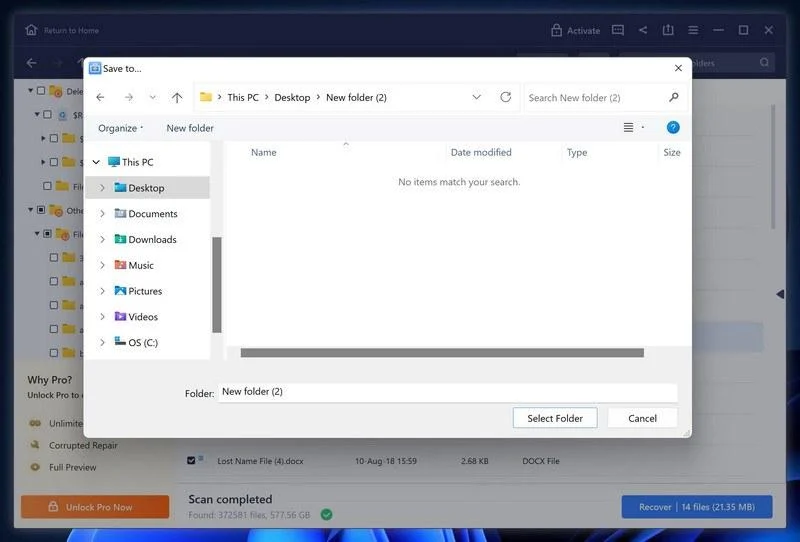Expand the Desktop tree node
This screenshot has height=542, width=800.
click(x=102, y=188)
